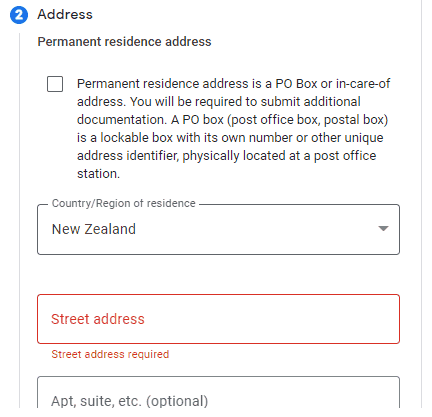
Task: Click the Apt, suite placeholder text
Action: [130, 401]
